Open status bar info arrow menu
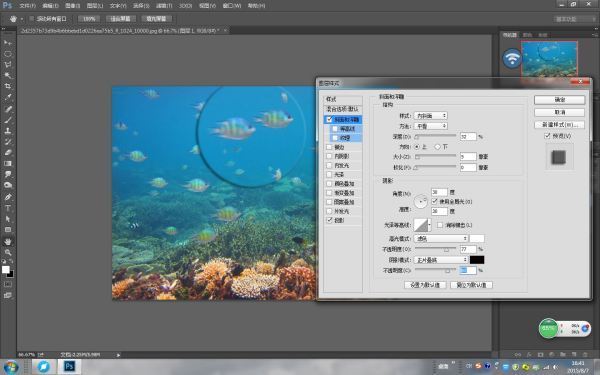This screenshot has width=600, height=375. click(x=118, y=355)
